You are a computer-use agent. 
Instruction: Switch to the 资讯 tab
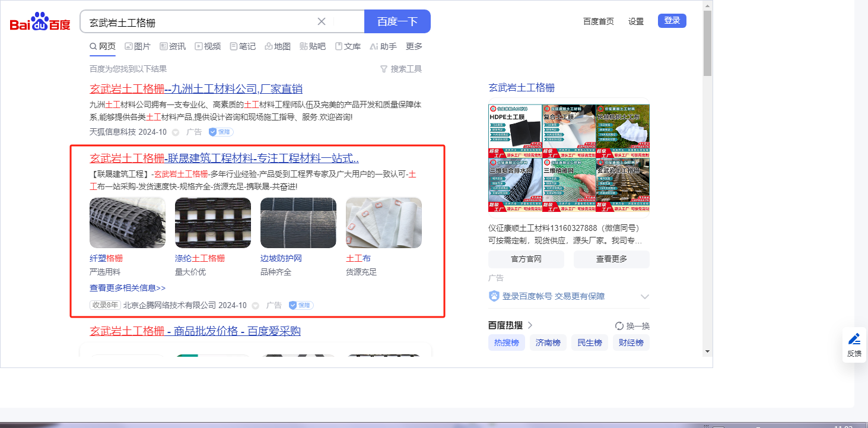point(173,46)
